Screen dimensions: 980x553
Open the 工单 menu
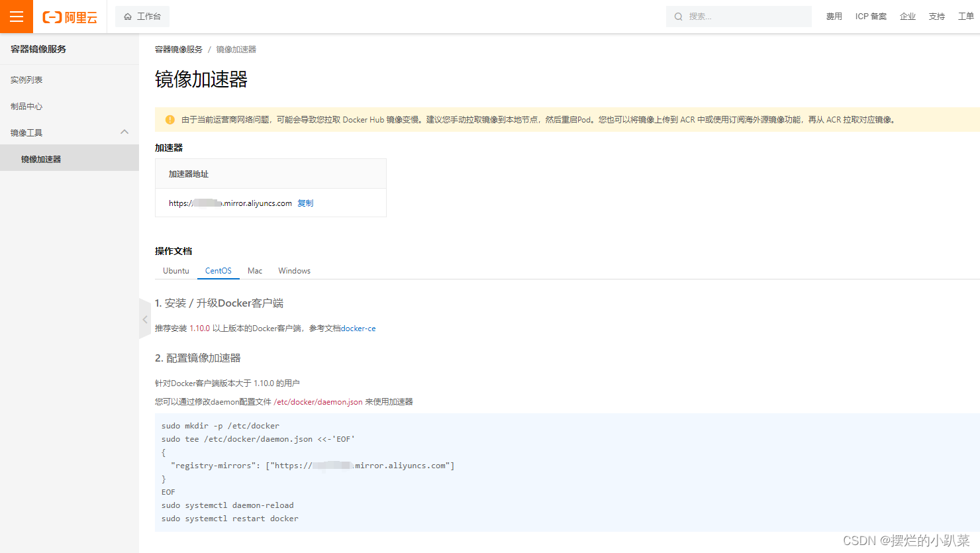966,17
